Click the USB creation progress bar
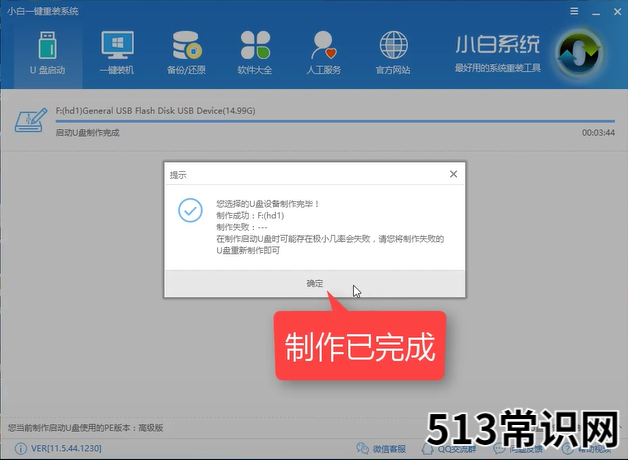This screenshot has width=628, height=460. (x=335, y=121)
